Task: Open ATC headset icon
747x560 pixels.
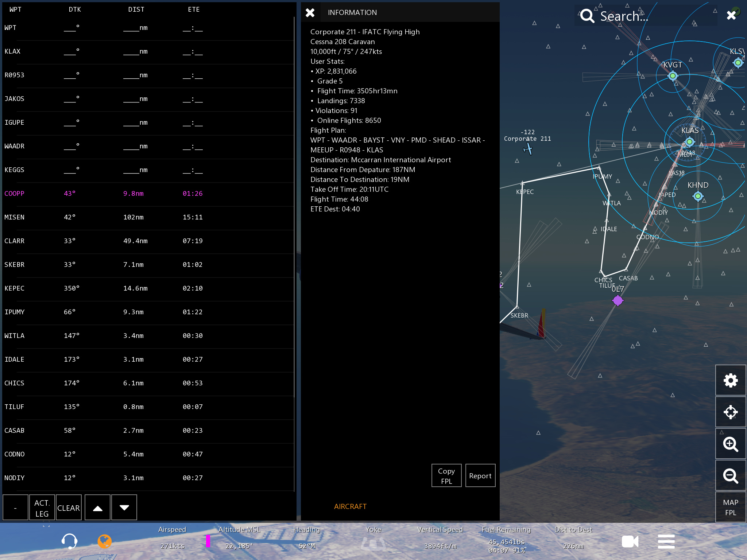Action: (69, 541)
